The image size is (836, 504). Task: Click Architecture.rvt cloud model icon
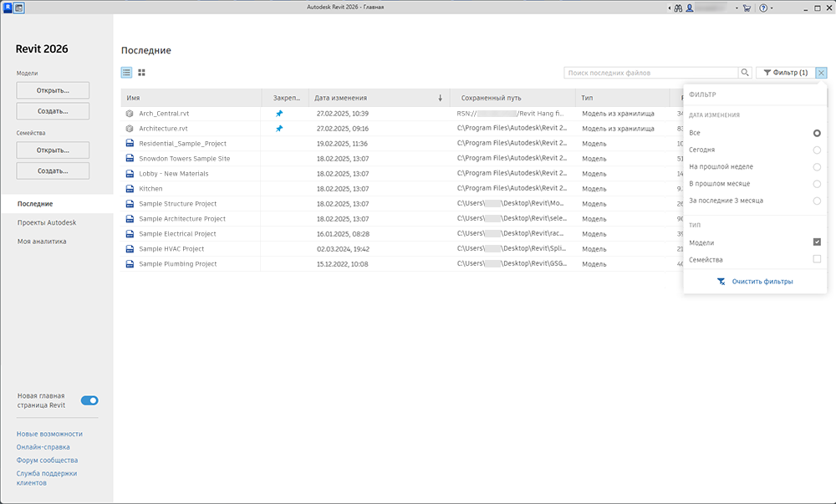[x=129, y=129]
